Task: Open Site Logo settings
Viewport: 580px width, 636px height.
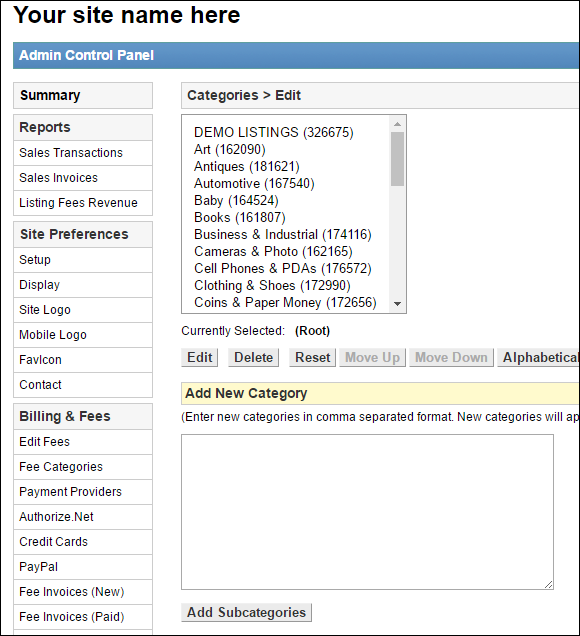Action: (x=83, y=310)
